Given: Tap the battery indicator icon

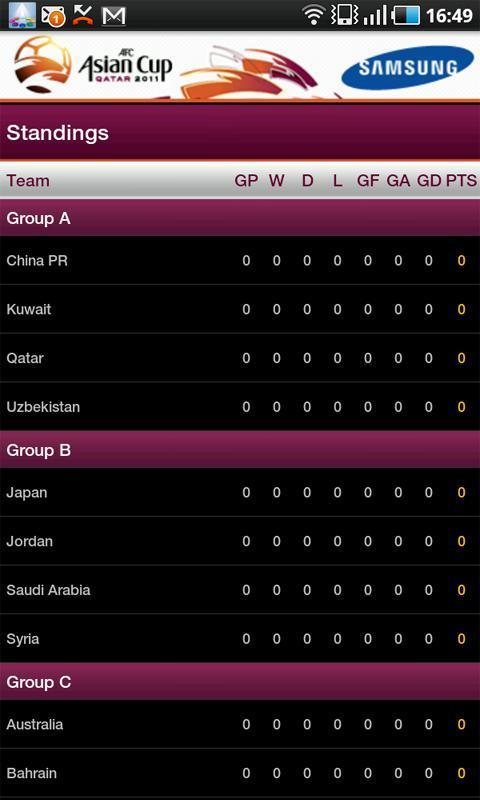Looking at the screenshot, I should [406, 15].
